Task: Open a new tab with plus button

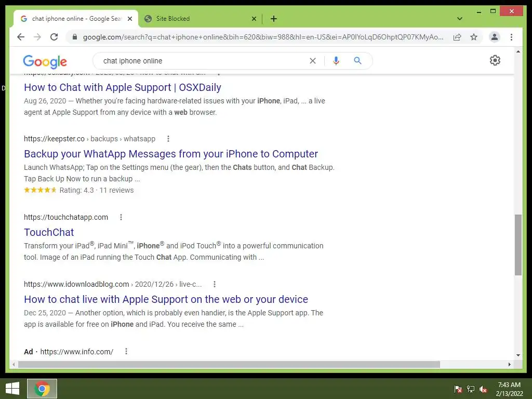Action: click(x=274, y=19)
